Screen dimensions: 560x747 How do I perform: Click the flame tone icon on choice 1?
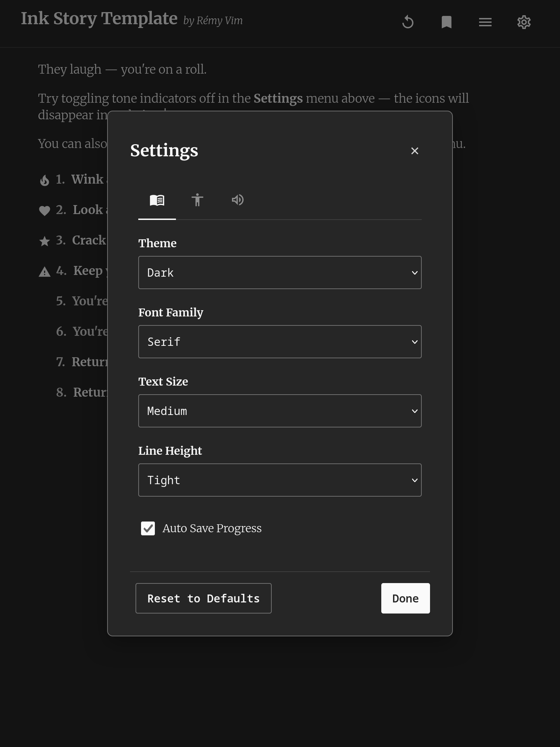tap(45, 180)
